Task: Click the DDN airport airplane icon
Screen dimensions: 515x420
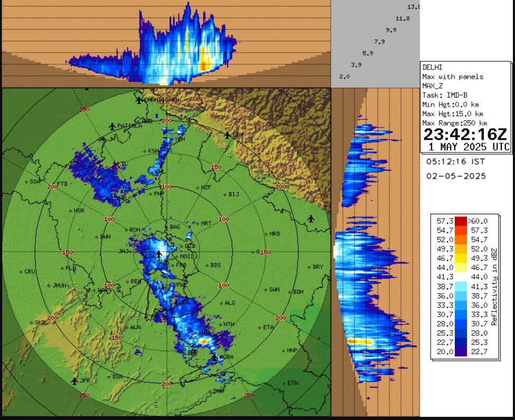Action: [227, 135]
